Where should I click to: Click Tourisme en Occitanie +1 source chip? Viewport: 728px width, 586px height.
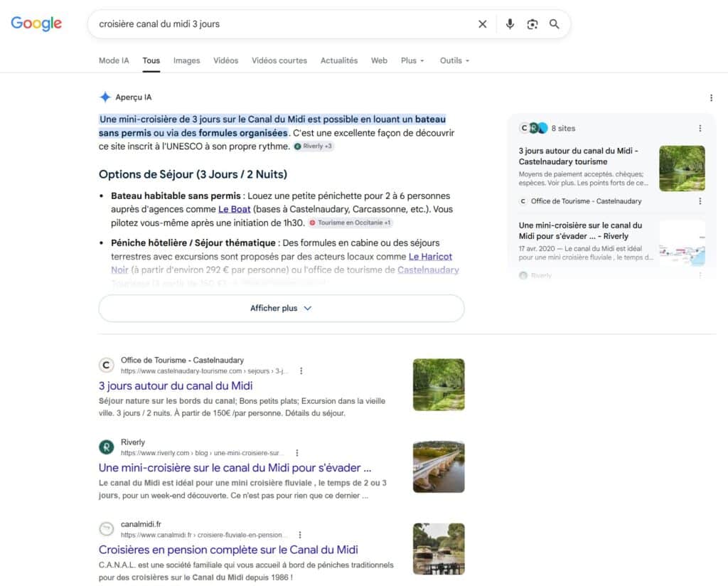tap(350, 223)
